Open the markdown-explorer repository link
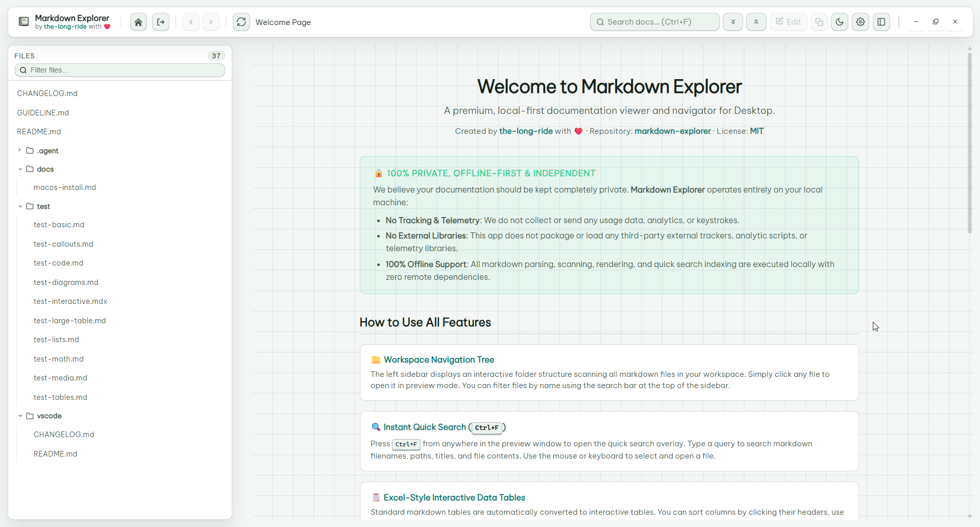 pos(673,131)
